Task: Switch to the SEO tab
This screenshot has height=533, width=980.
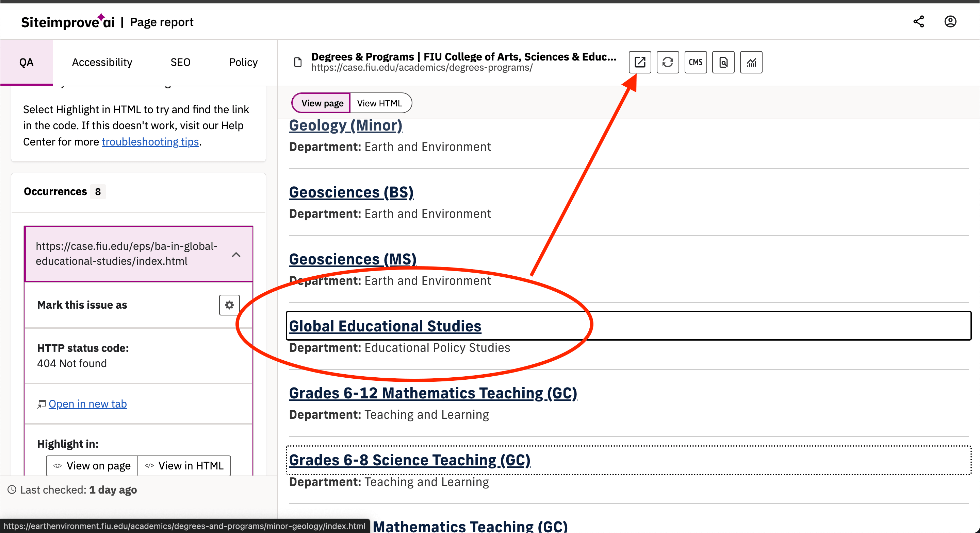Action: click(x=180, y=62)
